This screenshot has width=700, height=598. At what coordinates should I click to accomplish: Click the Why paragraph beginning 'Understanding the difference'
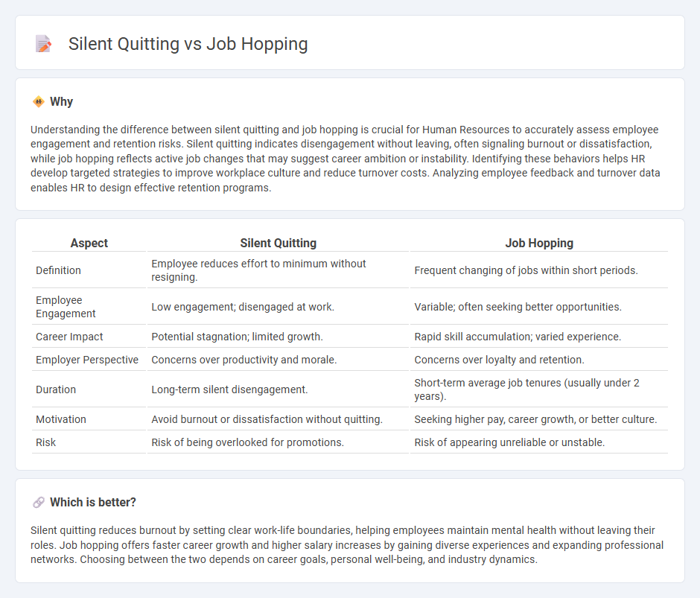(345, 159)
